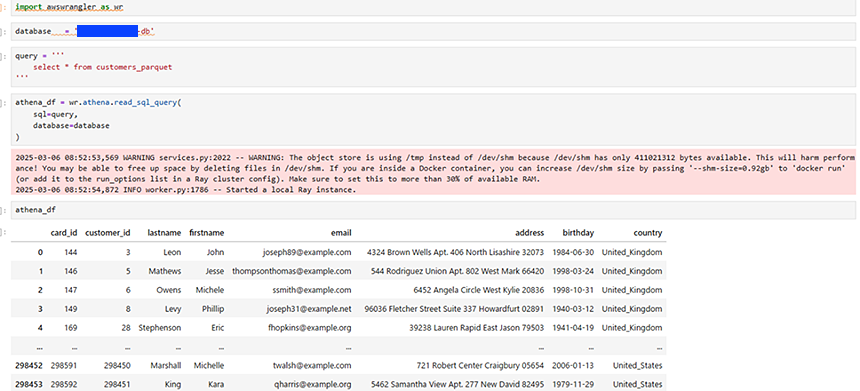Viewport: 860px width, 391px height.
Task: Click card_id cell 147
Action: [x=71, y=290]
